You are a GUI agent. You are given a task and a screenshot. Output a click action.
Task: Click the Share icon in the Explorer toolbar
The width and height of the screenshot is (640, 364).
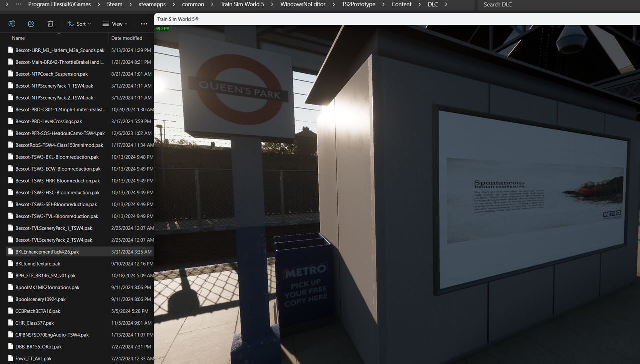click(x=31, y=24)
